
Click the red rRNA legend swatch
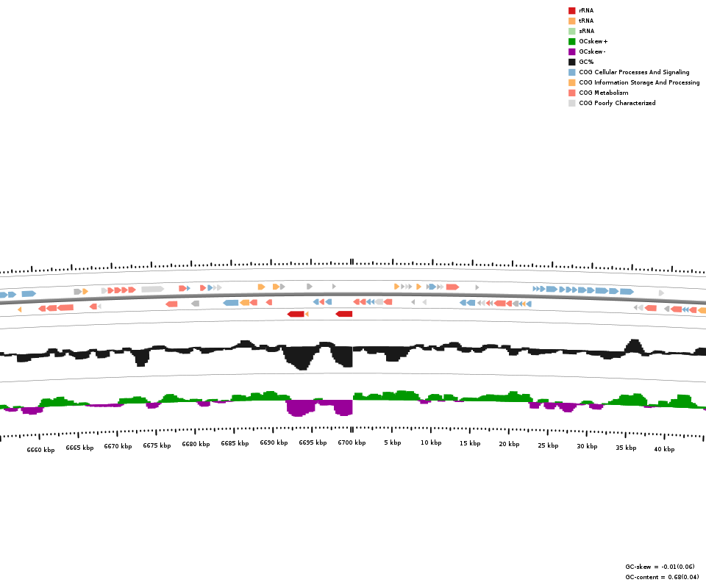click(571, 10)
